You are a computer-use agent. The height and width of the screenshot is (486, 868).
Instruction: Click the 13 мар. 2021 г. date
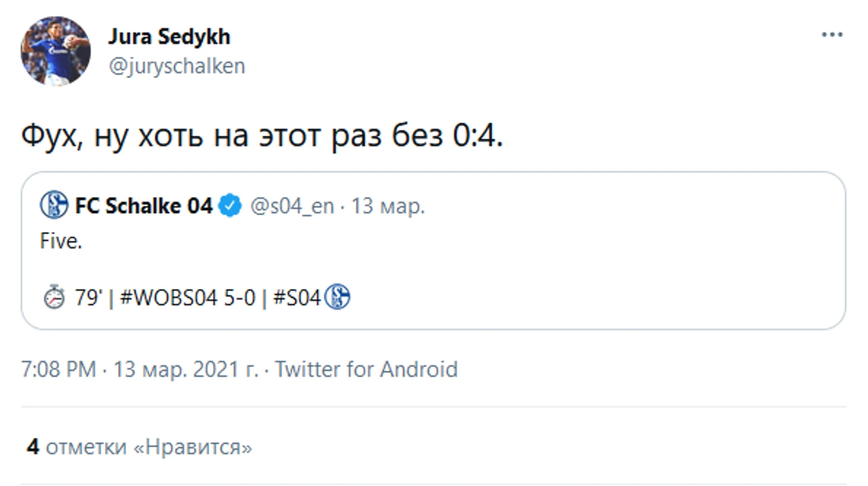(186, 369)
